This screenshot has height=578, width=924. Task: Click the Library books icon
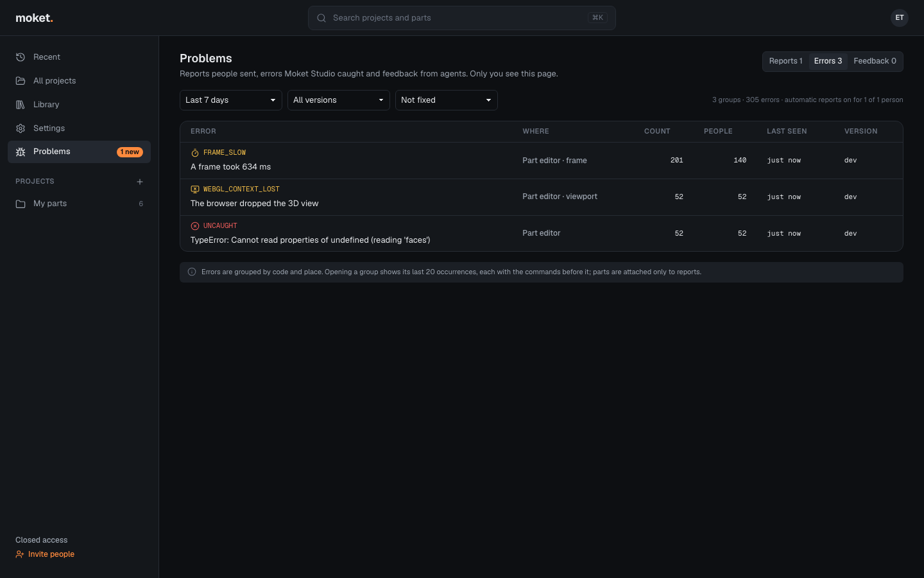[21, 105]
